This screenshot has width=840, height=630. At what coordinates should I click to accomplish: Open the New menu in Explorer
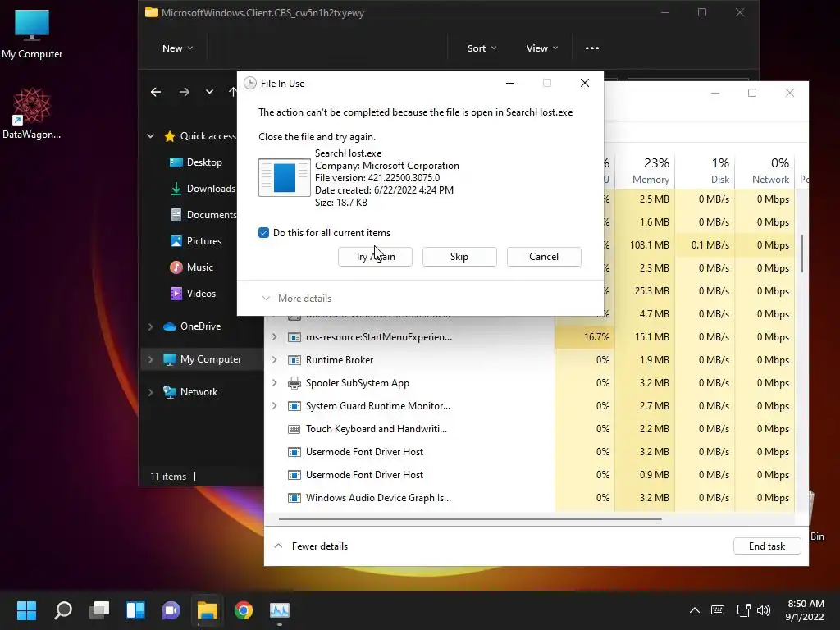coord(177,48)
